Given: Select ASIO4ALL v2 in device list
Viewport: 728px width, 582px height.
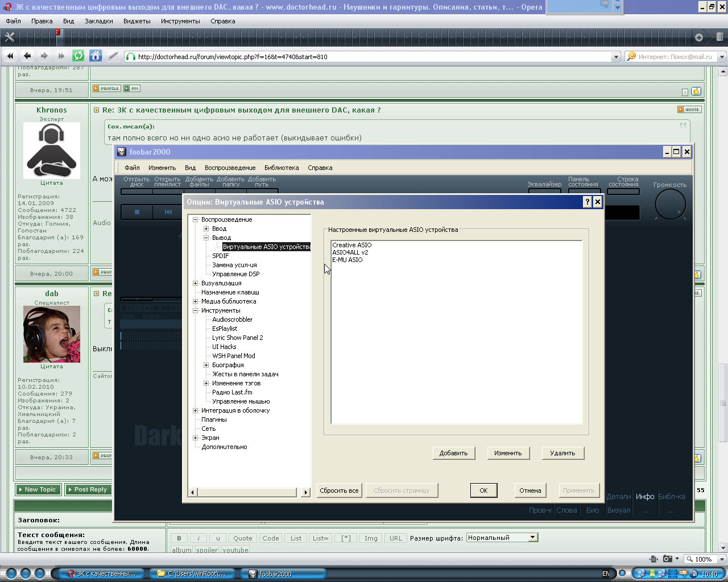Looking at the screenshot, I should 350,252.
